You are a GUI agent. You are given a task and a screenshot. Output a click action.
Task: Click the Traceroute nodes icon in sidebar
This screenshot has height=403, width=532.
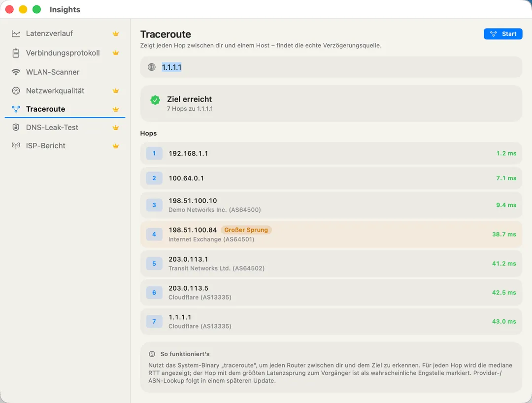pos(16,109)
